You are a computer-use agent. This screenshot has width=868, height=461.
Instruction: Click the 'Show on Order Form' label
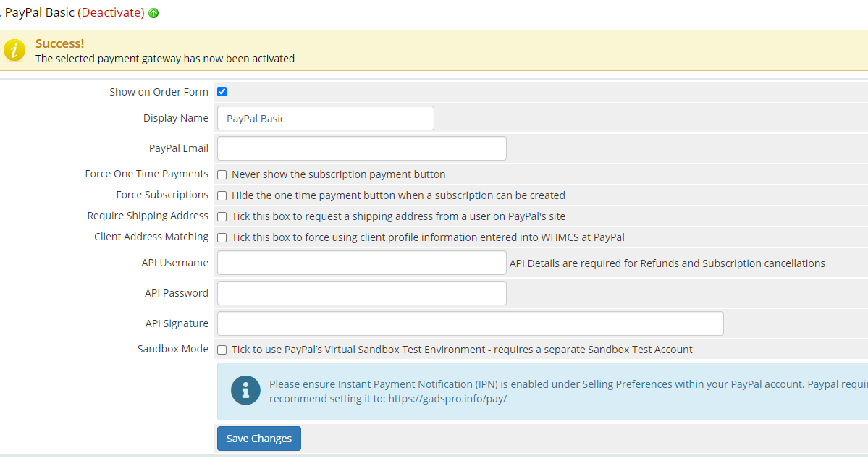click(159, 92)
